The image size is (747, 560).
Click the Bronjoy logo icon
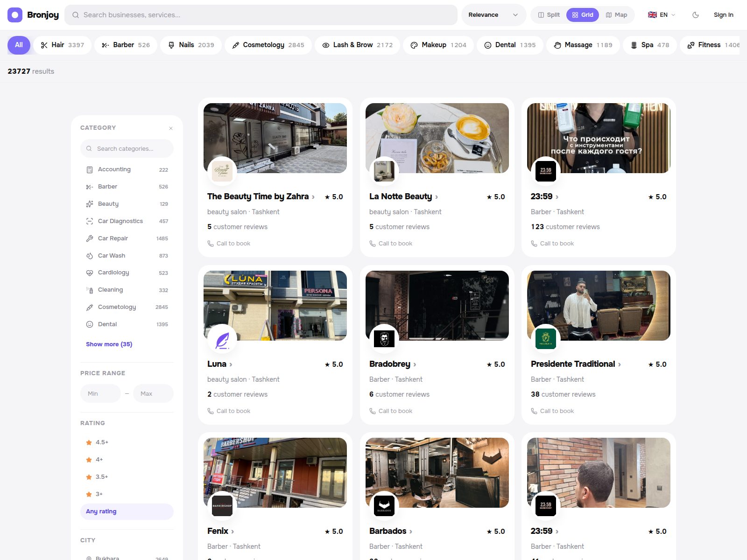click(15, 15)
